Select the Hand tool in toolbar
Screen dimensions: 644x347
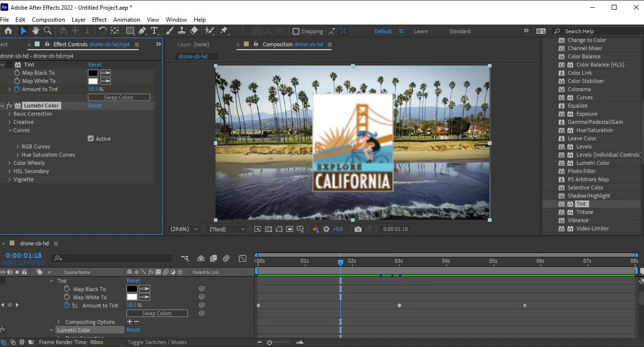[35, 31]
